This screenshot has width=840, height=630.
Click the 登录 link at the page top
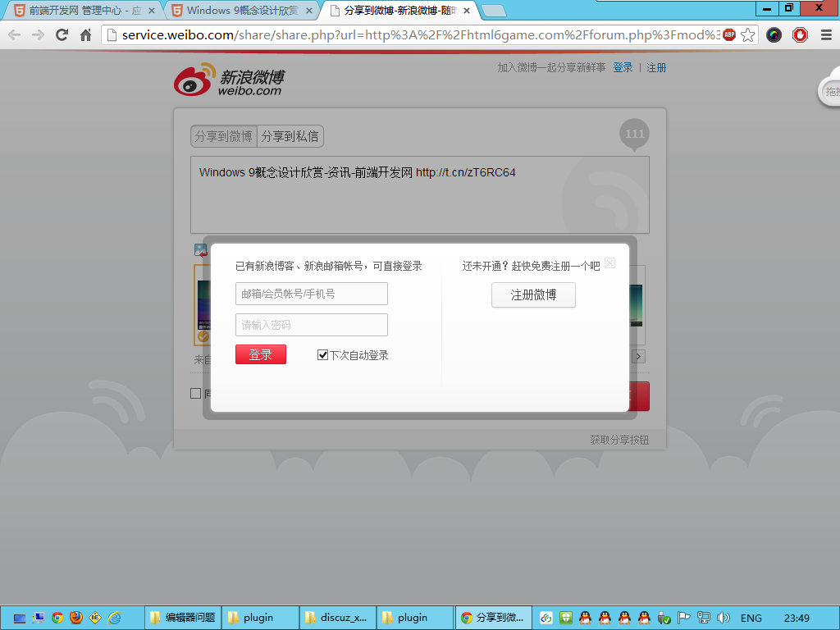623,67
